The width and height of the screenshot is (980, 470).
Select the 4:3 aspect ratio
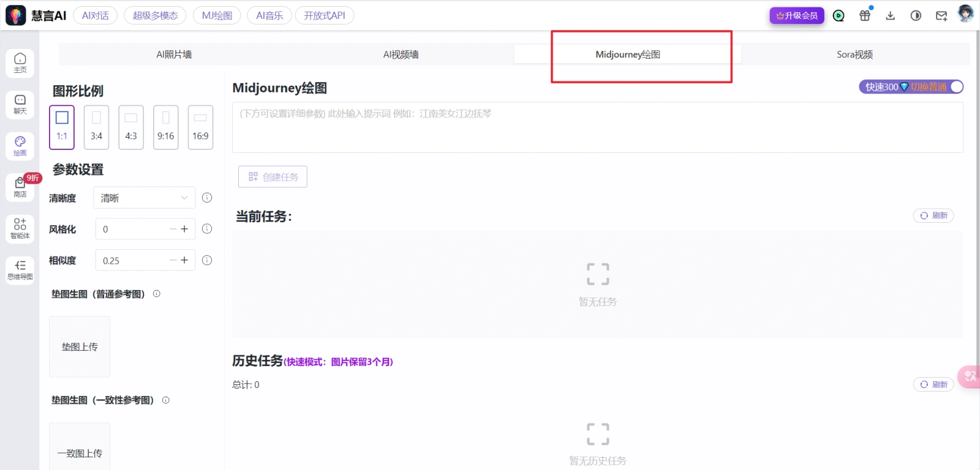(x=131, y=127)
